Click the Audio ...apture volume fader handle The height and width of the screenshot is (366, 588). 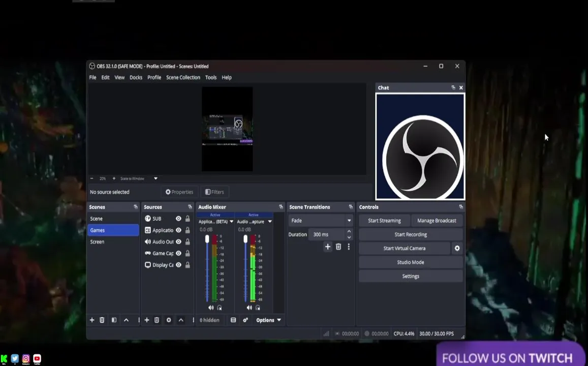tap(245, 239)
